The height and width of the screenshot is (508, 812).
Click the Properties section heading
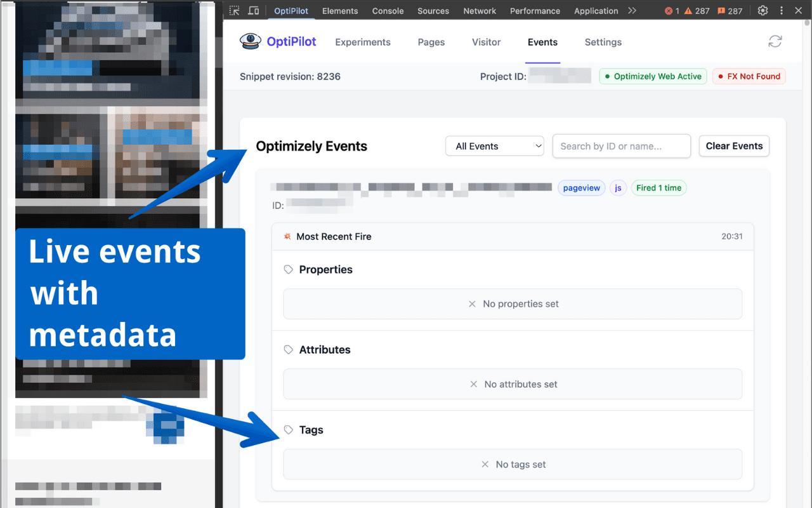[325, 270]
